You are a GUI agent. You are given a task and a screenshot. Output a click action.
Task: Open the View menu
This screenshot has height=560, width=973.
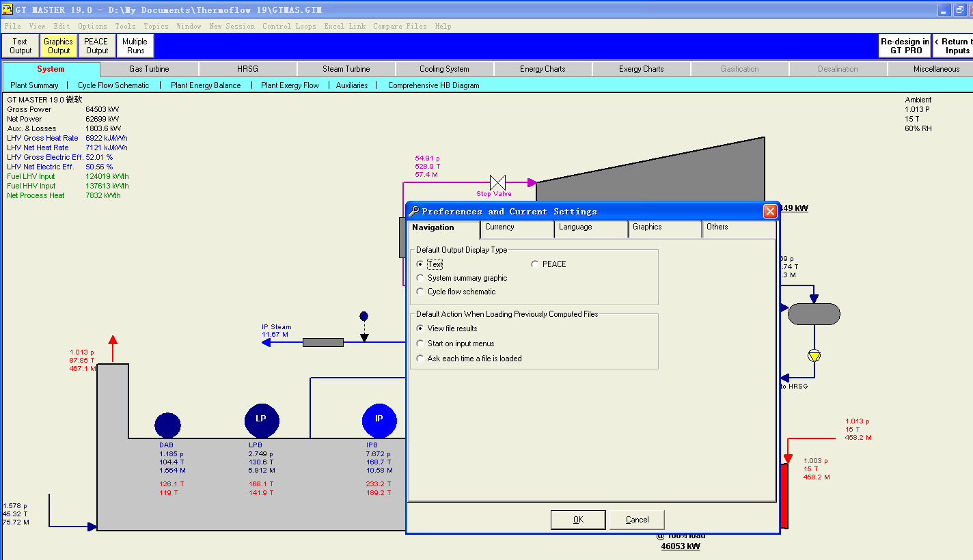coord(38,26)
